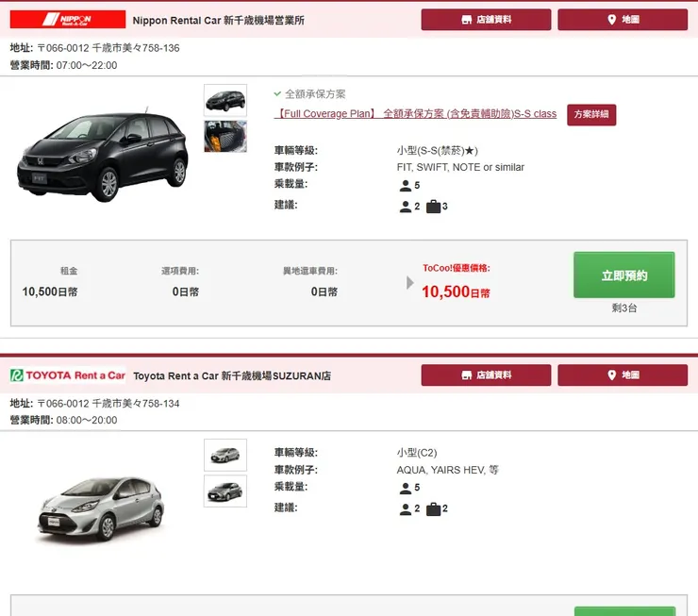This screenshot has width=698, height=616.
Task: Click Toyota car 建議 person icon
Action: [405, 509]
